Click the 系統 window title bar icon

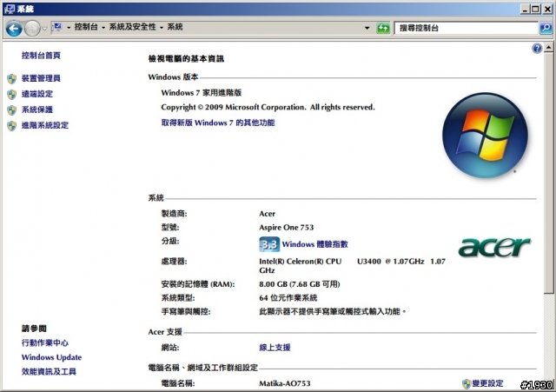(10, 9)
